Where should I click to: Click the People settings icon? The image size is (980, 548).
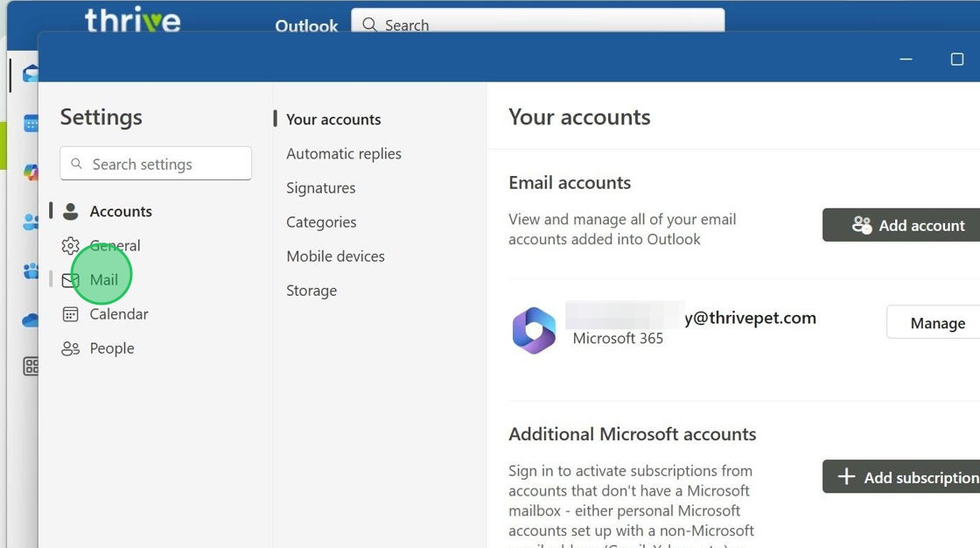[71, 348]
